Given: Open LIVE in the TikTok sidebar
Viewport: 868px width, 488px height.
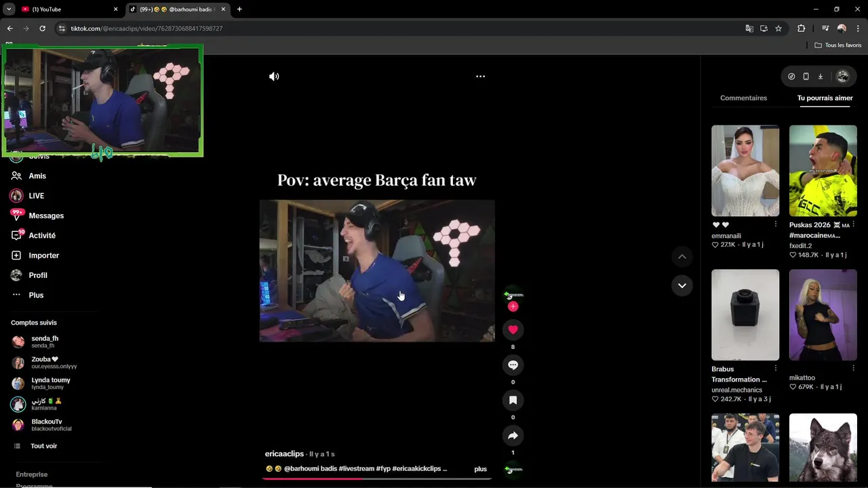Looking at the screenshot, I should [x=36, y=196].
